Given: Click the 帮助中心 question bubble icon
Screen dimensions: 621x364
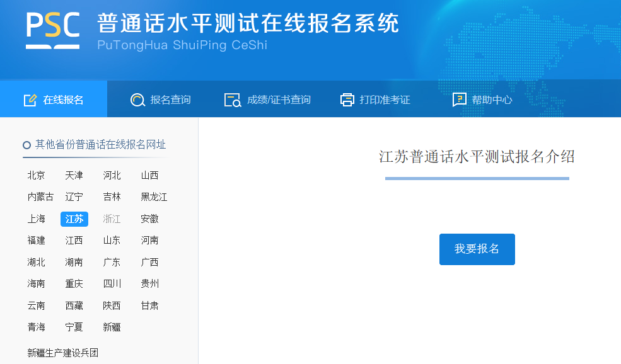Looking at the screenshot, I should (x=460, y=100).
